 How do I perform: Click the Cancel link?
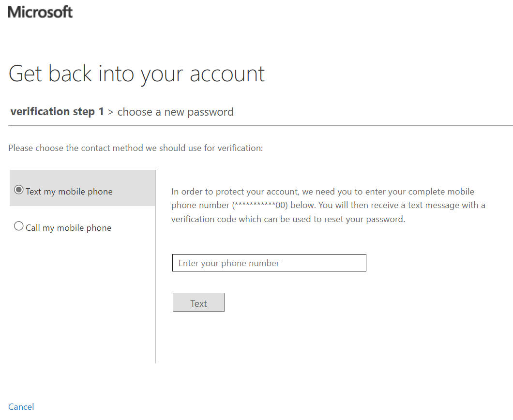(x=21, y=406)
